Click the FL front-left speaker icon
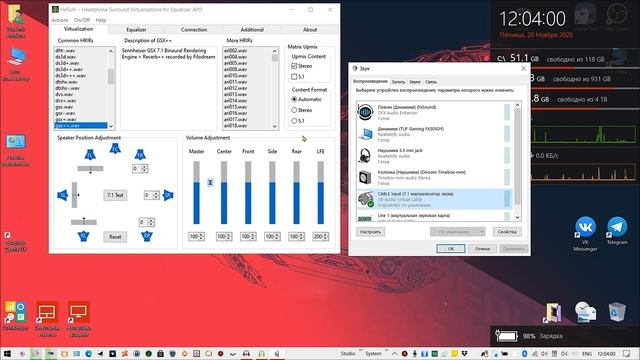This screenshot has height=360, width=640. [90, 155]
